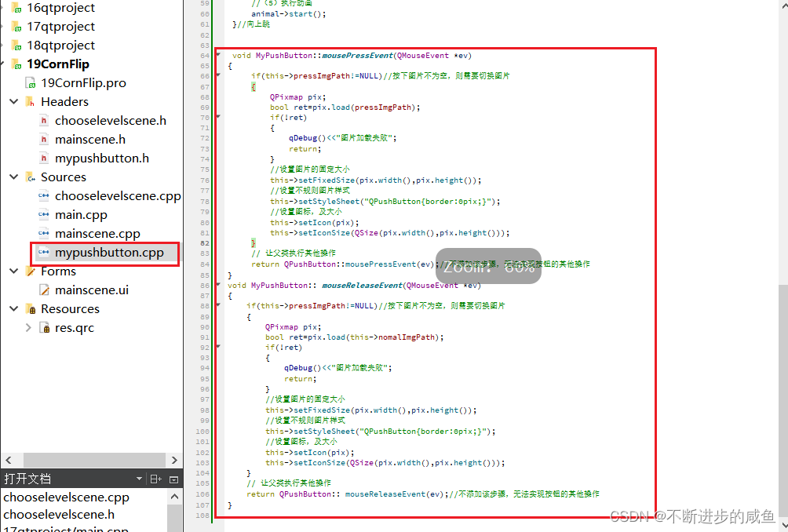The width and height of the screenshot is (788, 532).
Task: Select the res.qrc resource file
Action: (75, 327)
